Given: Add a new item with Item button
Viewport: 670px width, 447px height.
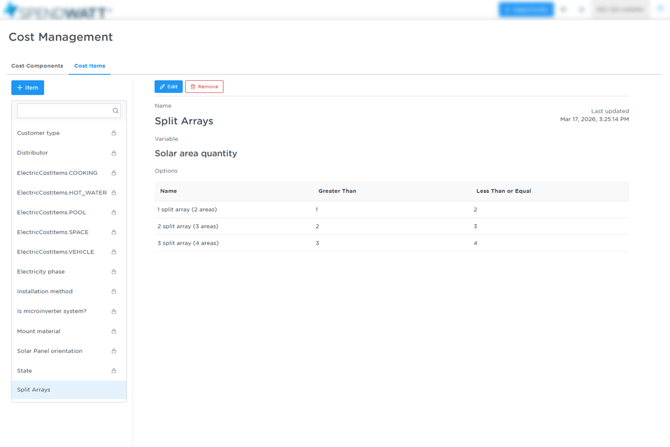Looking at the screenshot, I should [x=28, y=88].
